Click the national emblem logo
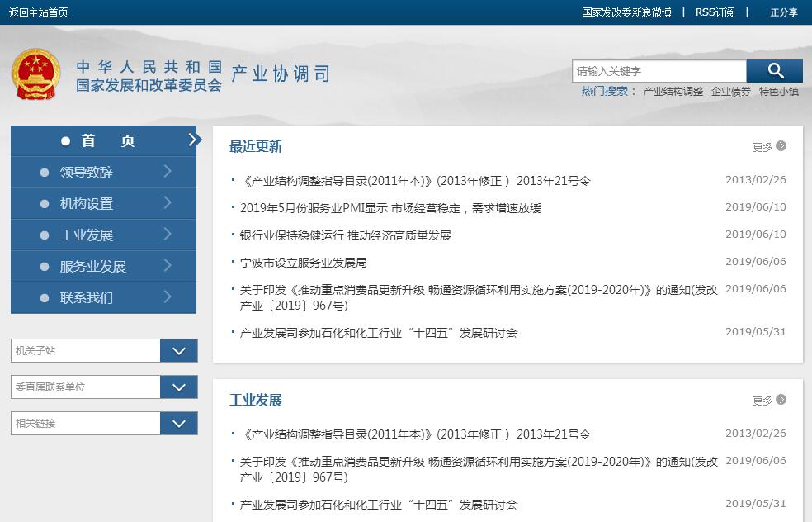 (x=35, y=75)
